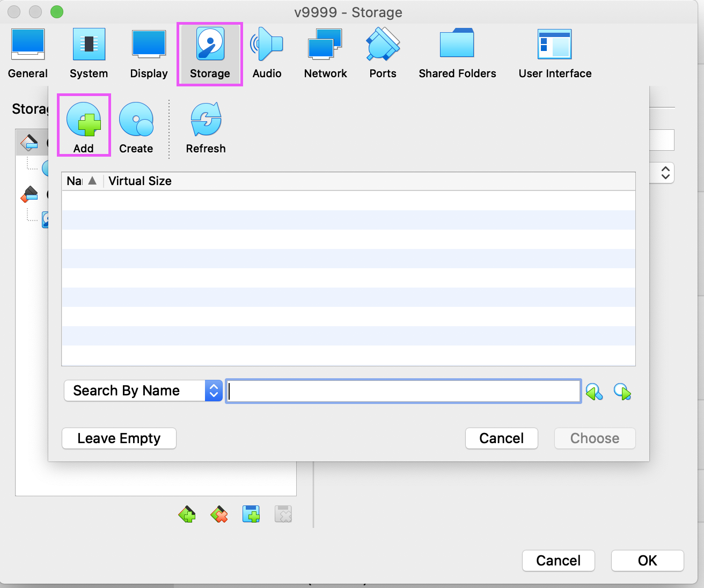
Task: Open the System settings tab
Action: pos(89,54)
